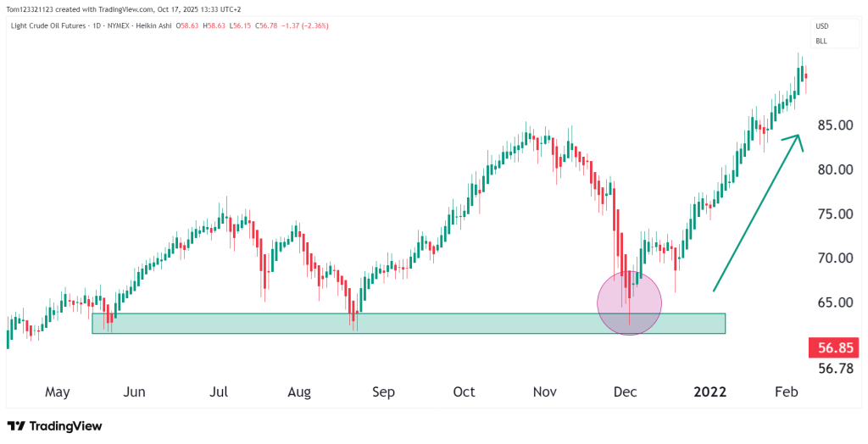This screenshot has width=868, height=444.
Task: Open the USD currency selector
Action: (x=821, y=26)
